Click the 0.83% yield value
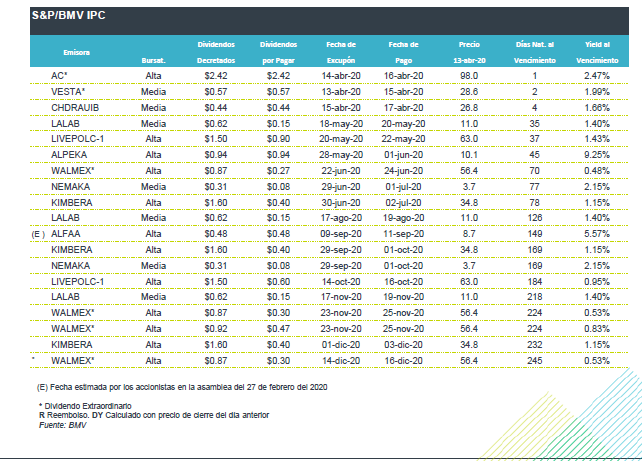Viewport: 642px width, 461px height. pos(597,329)
